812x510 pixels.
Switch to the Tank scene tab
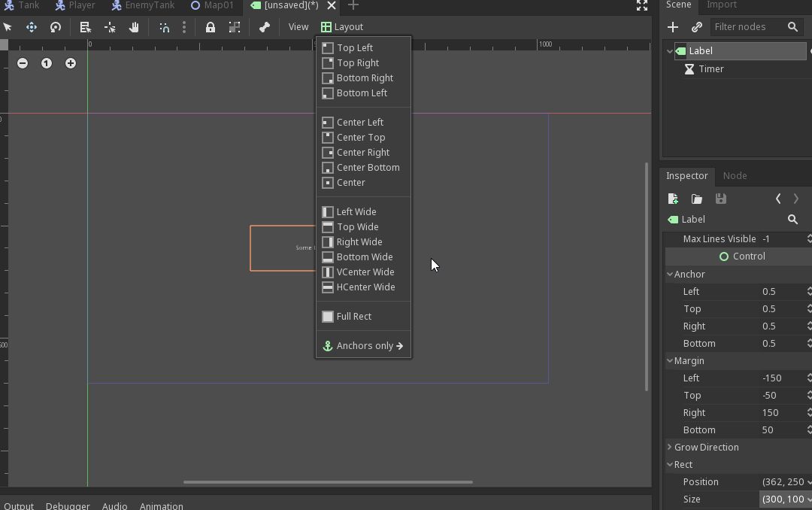coord(21,5)
